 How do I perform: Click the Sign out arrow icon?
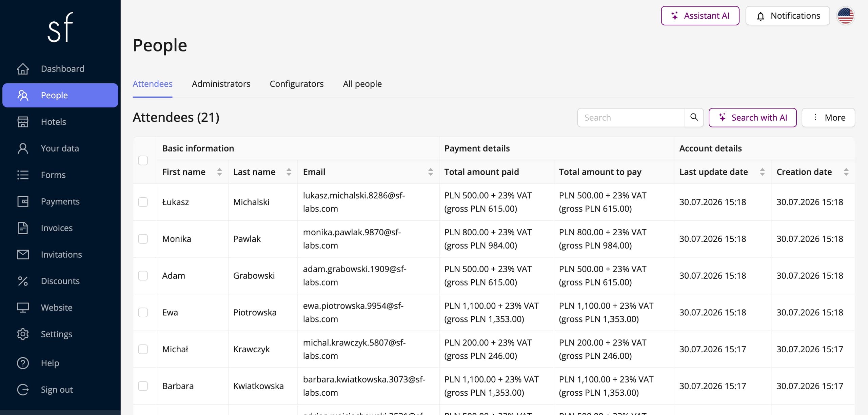[23, 390]
